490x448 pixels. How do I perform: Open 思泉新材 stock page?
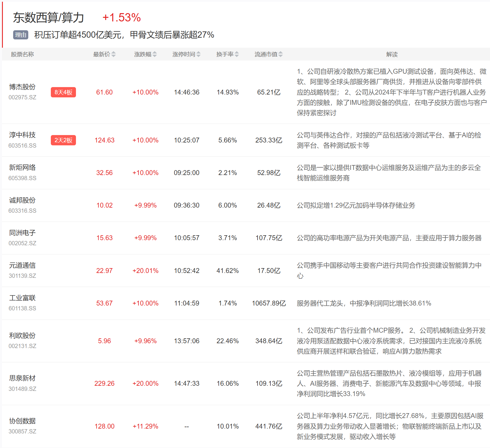coord(22,378)
